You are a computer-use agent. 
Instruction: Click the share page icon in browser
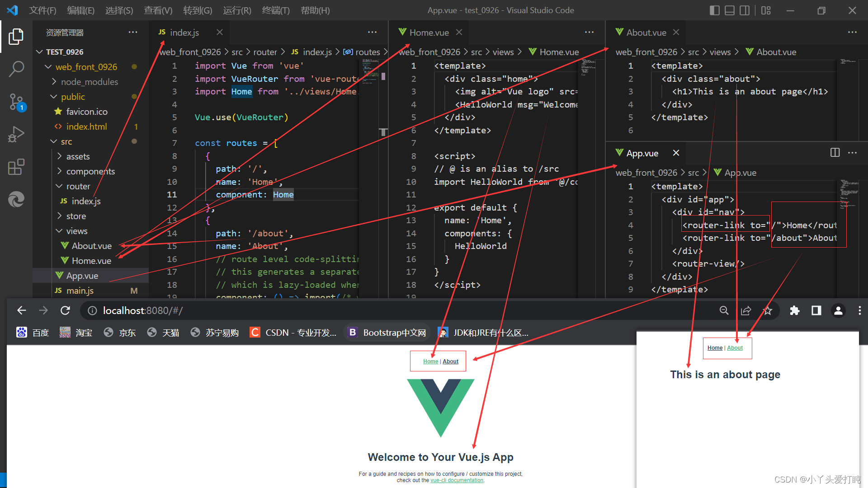(x=746, y=310)
